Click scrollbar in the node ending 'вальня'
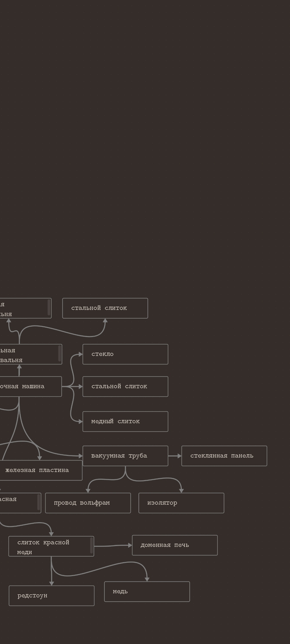The height and width of the screenshot is (644, 290). [60, 353]
